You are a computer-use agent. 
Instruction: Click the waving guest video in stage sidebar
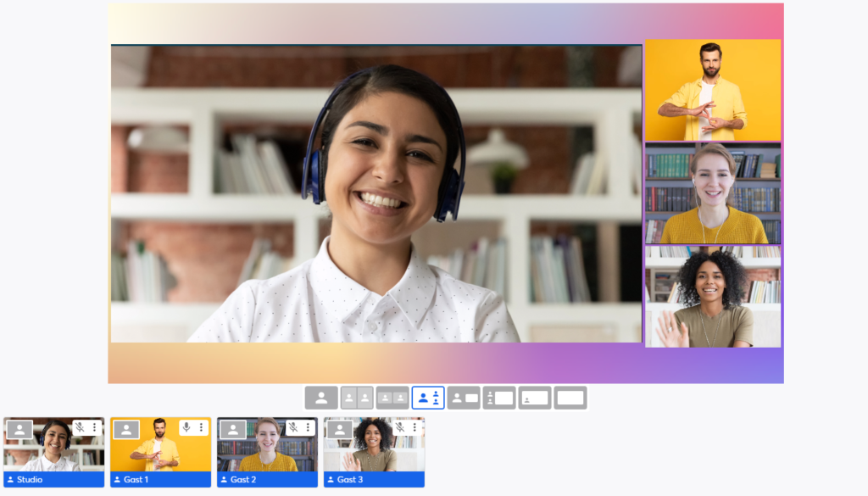pyautogui.click(x=713, y=297)
